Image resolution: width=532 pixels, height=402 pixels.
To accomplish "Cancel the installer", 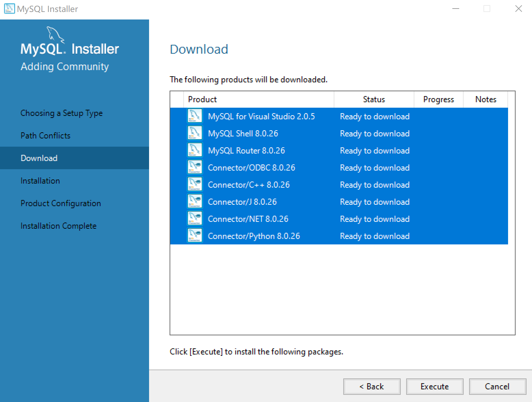I will (x=498, y=387).
